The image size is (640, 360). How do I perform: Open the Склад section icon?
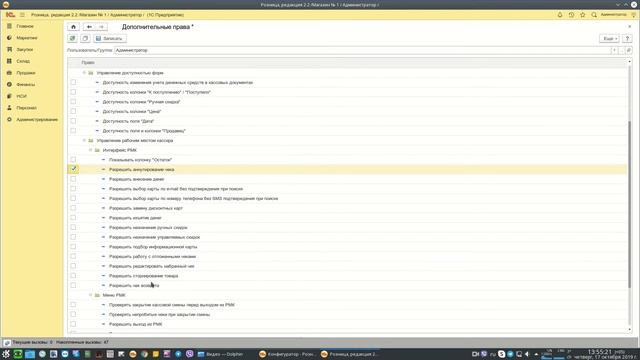click(x=9, y=61)
